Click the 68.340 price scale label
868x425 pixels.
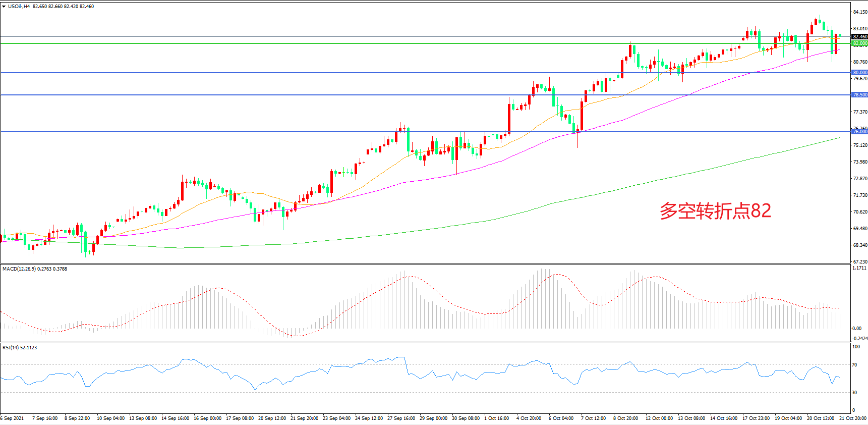coord(859,245)
